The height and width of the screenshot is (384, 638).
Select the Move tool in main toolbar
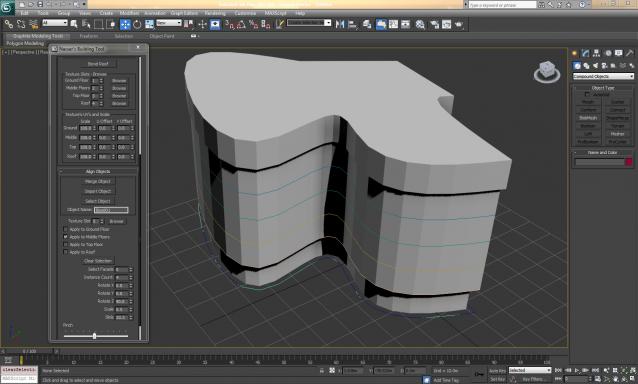click(125, 24)
